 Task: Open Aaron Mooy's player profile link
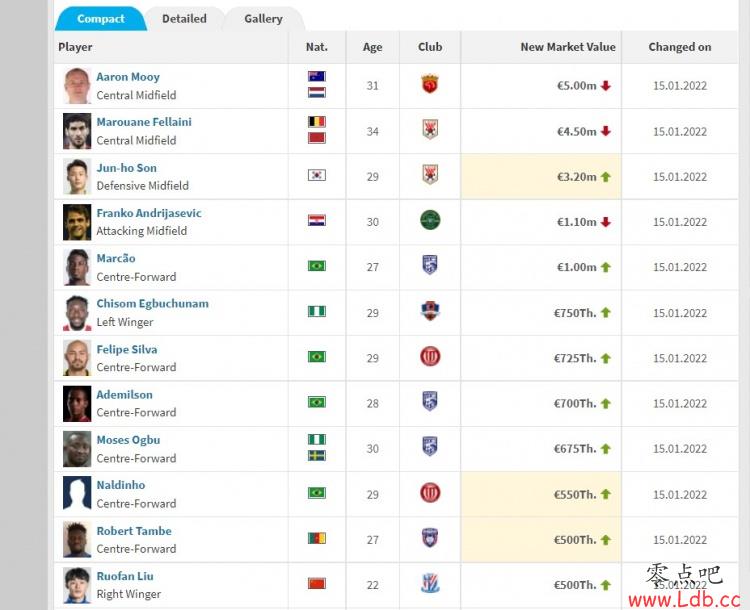[x=128, y=77]
